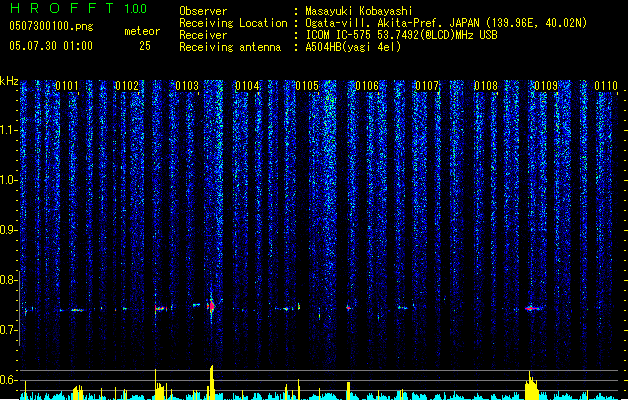Image resolution: width=629 pixels, height=400 pixels.
Task: Click the 0107 time marker
Action: (427, 85)
